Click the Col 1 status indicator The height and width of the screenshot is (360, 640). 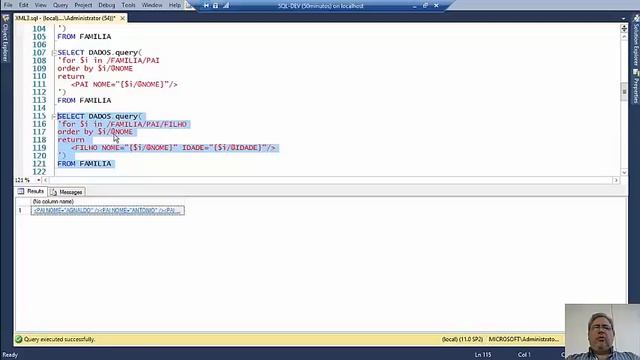pyautogui.click(x=524, y=355)
